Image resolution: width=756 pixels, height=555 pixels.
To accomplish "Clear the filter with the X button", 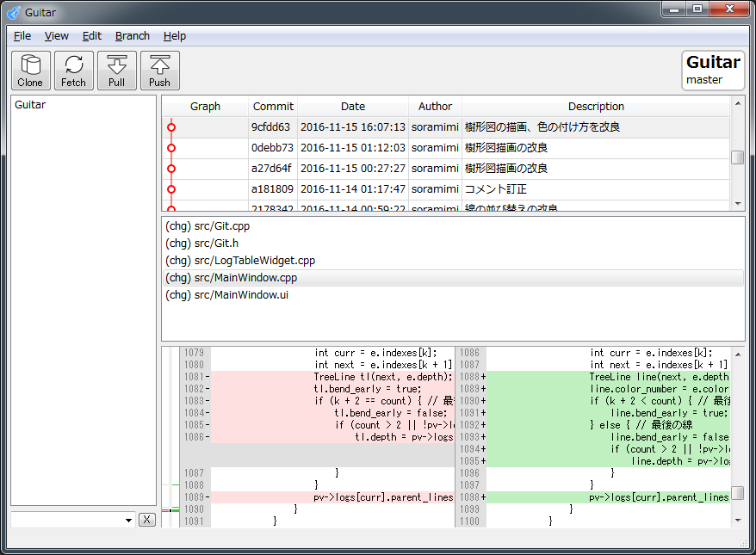I will coord(147,520).
